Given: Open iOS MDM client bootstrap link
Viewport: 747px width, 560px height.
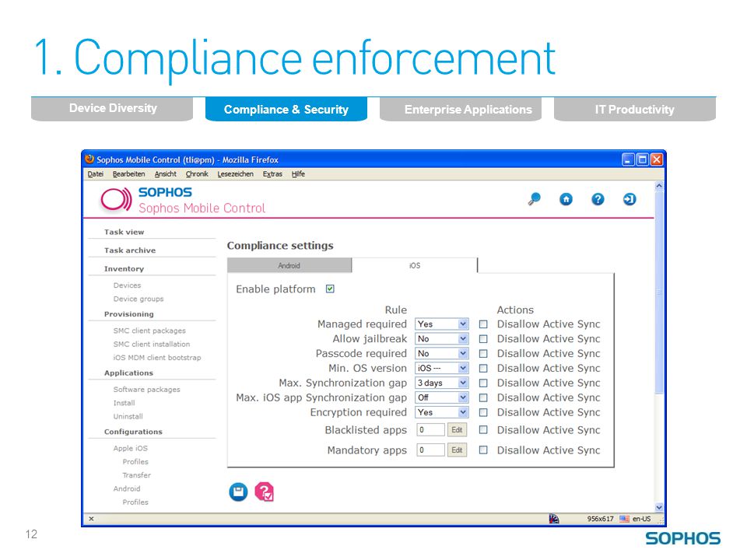Looking at the screenshot, I should click(x=157, y=357).
